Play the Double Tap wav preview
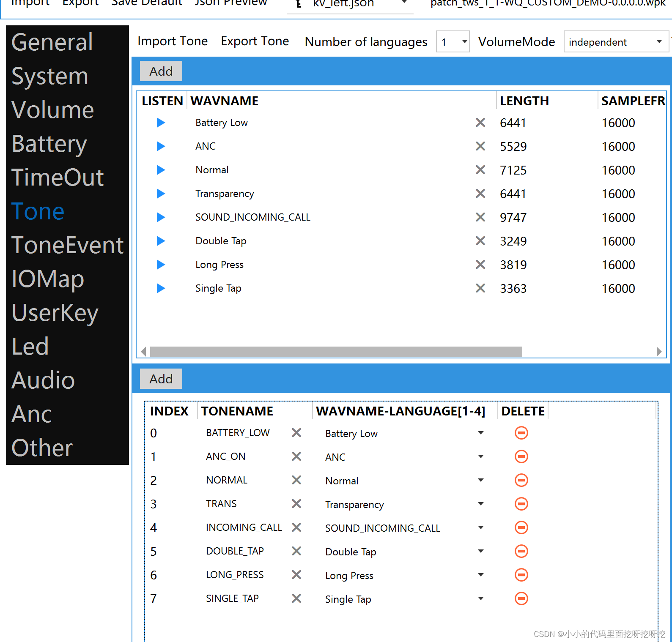The width and height of the screenshot is (672, 642). pyautogui.click(x=161, y=241)
